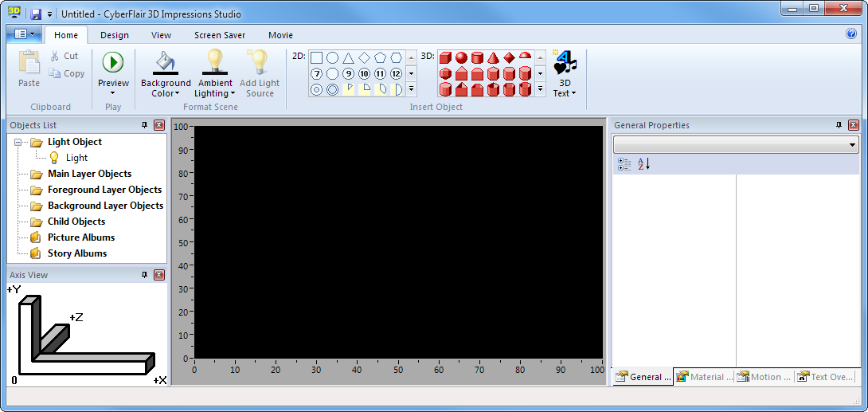Insert the 2D diamond shape
This screenshot has height=412, width=868.
(364, 57)
